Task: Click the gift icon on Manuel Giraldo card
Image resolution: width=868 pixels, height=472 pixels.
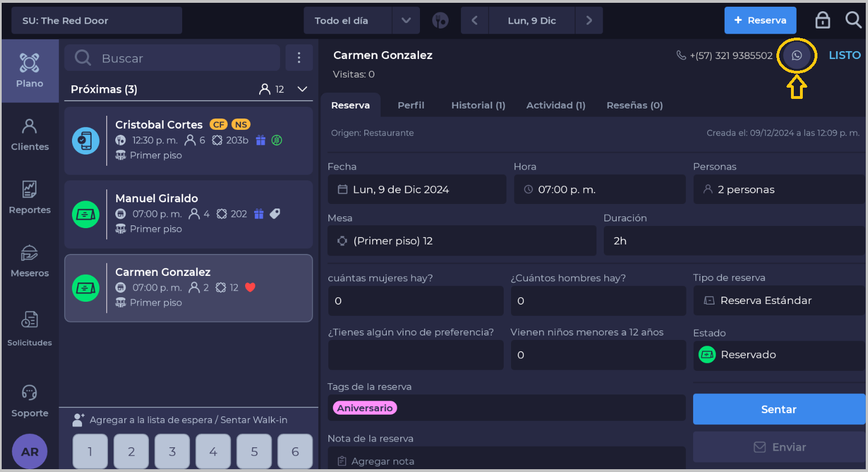Action: (x=259, y=214)
